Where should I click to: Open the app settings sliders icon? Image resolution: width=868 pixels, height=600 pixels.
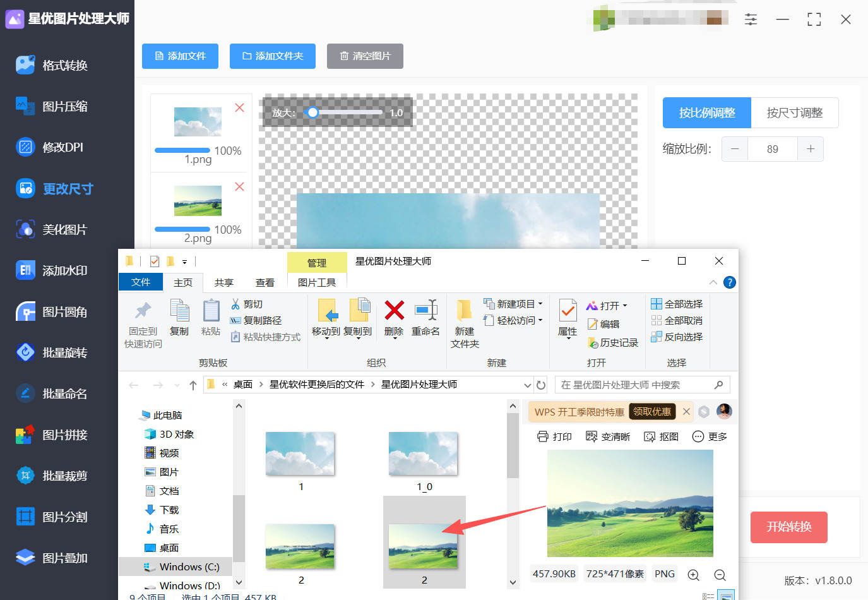pos(751,20)
